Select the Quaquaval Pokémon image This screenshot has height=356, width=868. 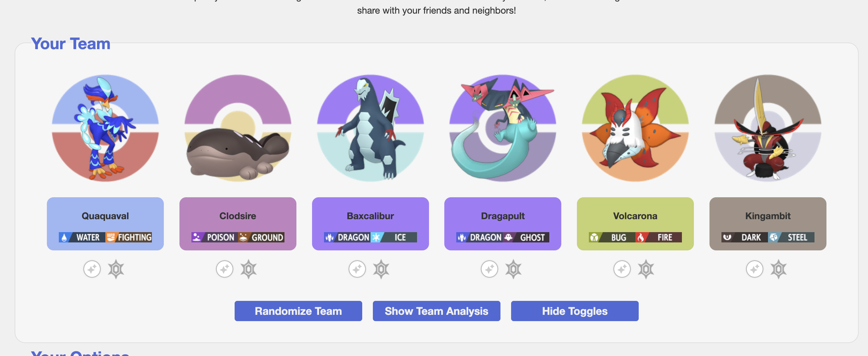[x=105, y=128]
